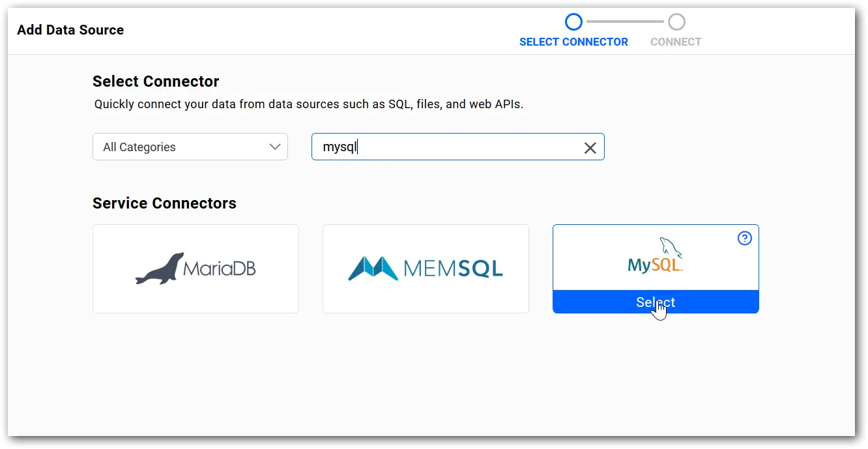Image resolution: width=868 pixels, height=449 pixels.
Task: Click the MariaDB text wordmark
Action: [x=220, y=268]
